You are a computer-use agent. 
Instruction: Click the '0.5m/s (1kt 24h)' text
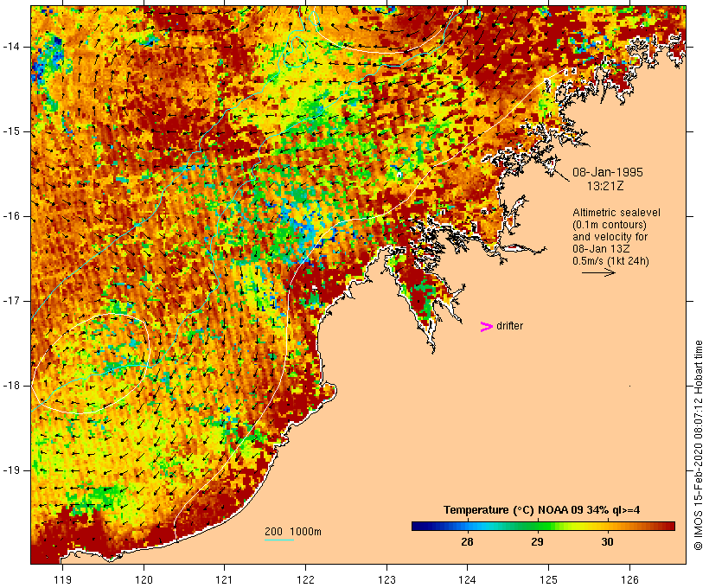(x=610, y=261)
